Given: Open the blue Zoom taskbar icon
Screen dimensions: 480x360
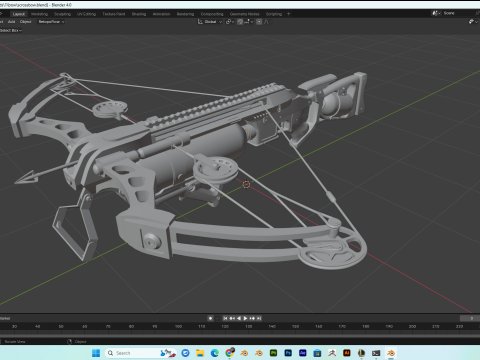Looking at the screenshot, I should pyautogui.click(x=185, y=353).
